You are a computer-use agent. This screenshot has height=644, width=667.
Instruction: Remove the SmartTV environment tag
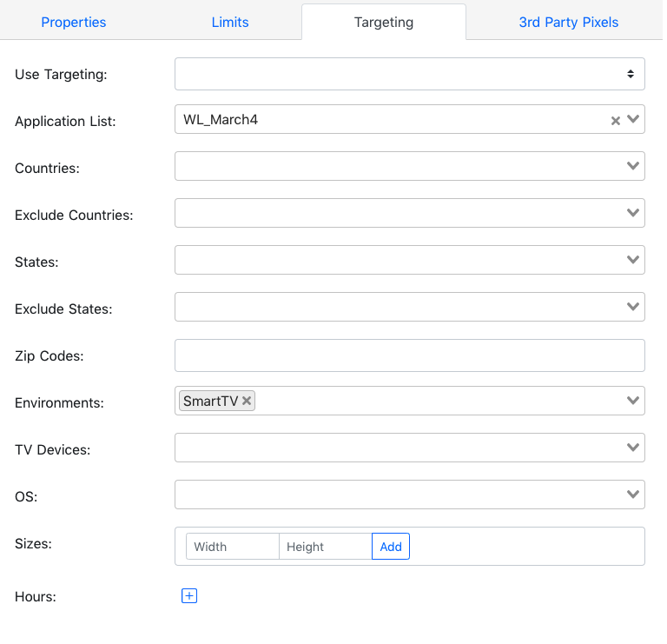click(x=247, y=401)
